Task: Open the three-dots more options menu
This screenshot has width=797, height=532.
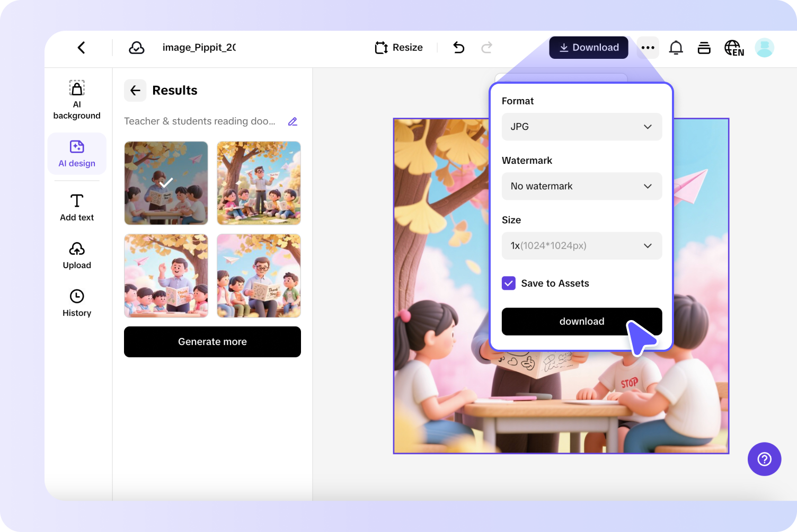Action: point(648,48)
